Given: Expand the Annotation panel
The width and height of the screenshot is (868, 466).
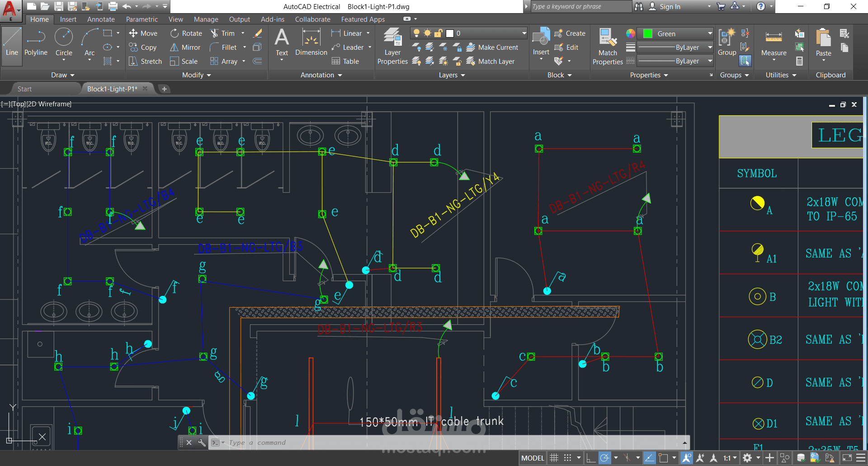Looking at the screenshot, I should point(321,75).
